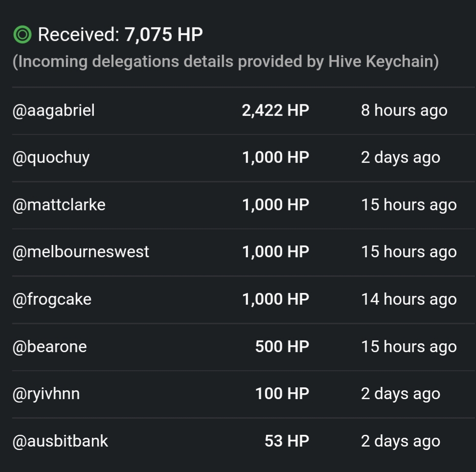Click the Received 7,075 HP heading
Image resolution: width=476 pixels, height=472 pixels.
[x=120, y=34]
